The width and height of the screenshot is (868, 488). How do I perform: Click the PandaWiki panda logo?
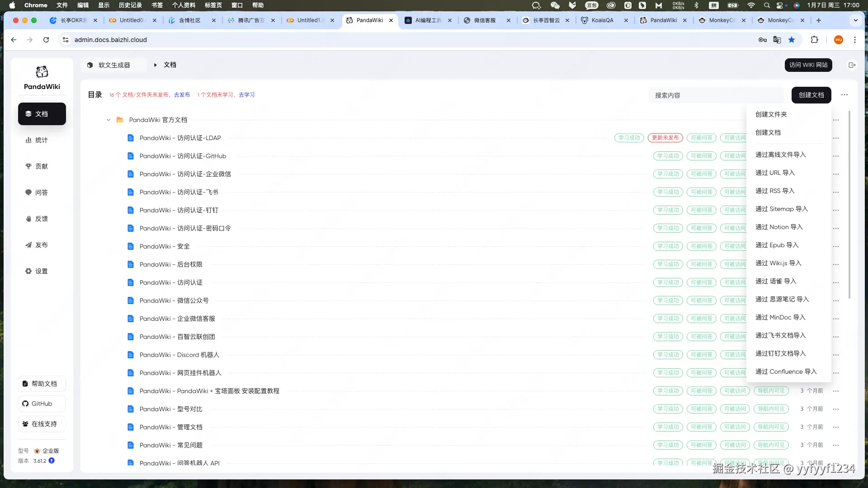point(42,72)
